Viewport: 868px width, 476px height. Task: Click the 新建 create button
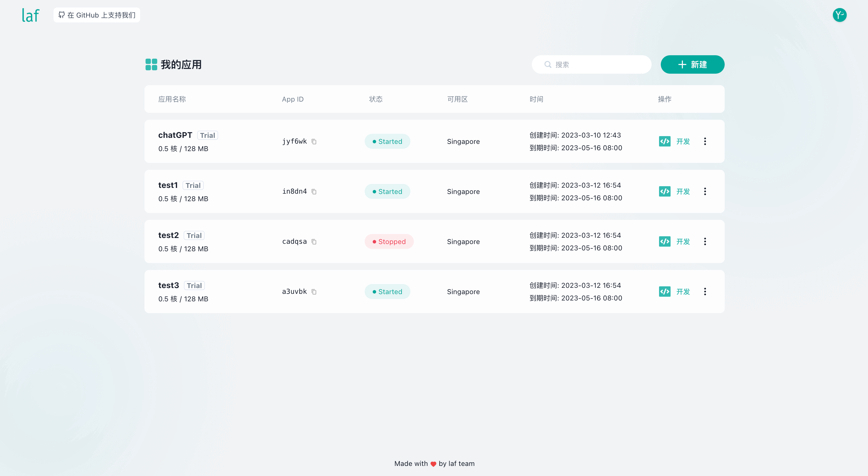click(x=692, y=64)
